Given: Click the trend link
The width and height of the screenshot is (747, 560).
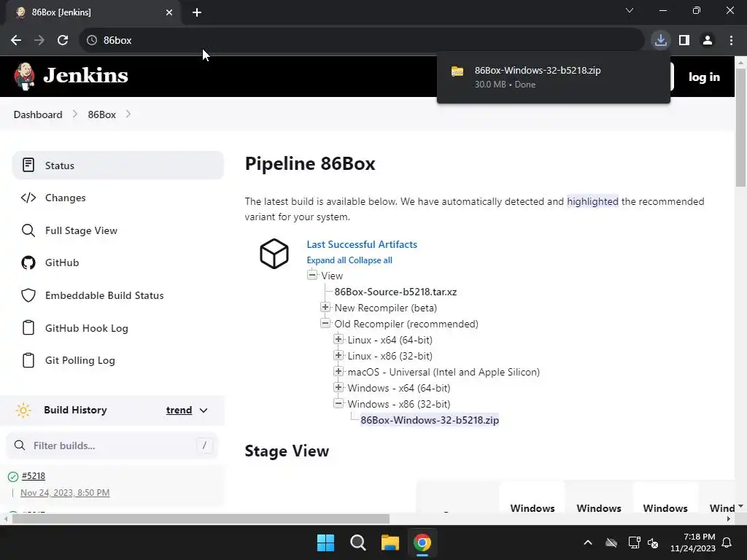Looking at the screenshot, I should [179, 410].
